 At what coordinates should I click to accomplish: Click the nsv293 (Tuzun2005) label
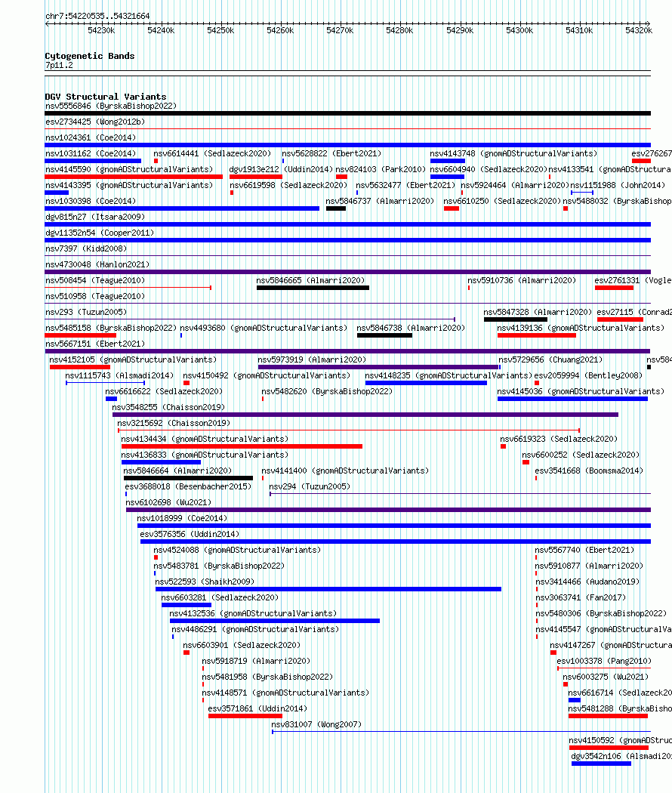tap(86, 313)
